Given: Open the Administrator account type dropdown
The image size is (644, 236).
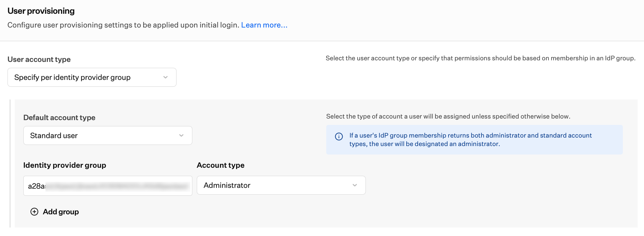Looking at the screenshot, I should click(281, 185).
